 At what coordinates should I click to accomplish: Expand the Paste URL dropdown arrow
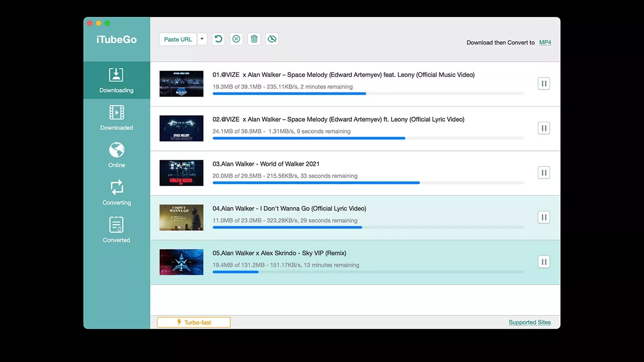(x=202, y=39)
